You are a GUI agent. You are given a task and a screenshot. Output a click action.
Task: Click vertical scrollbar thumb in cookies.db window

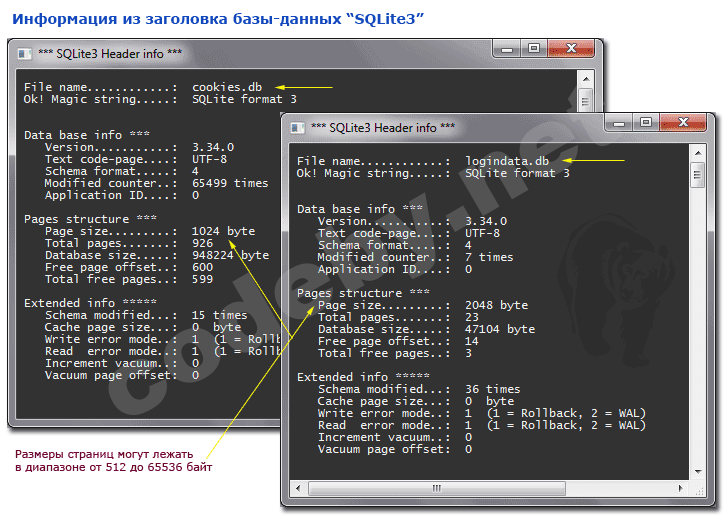click(585, 100)
